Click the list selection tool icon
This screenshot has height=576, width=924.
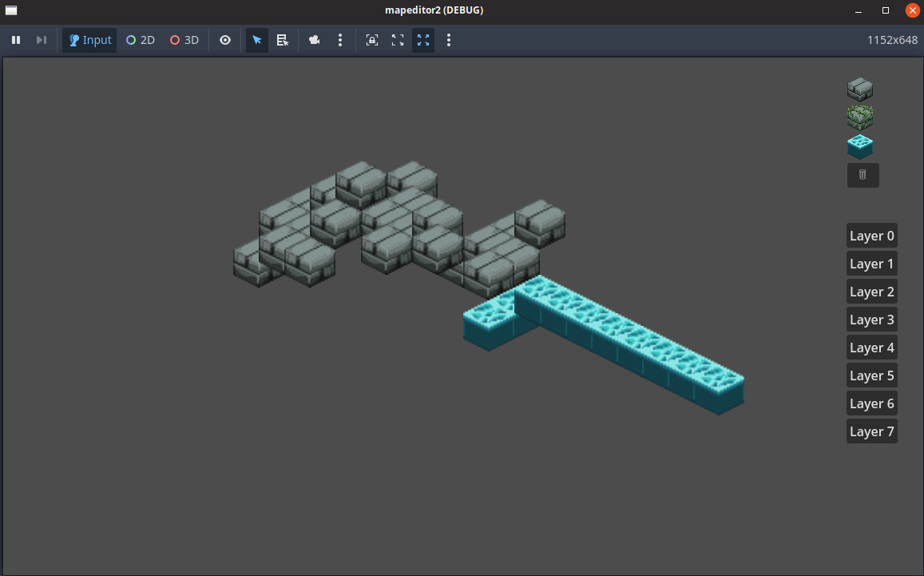283,40
